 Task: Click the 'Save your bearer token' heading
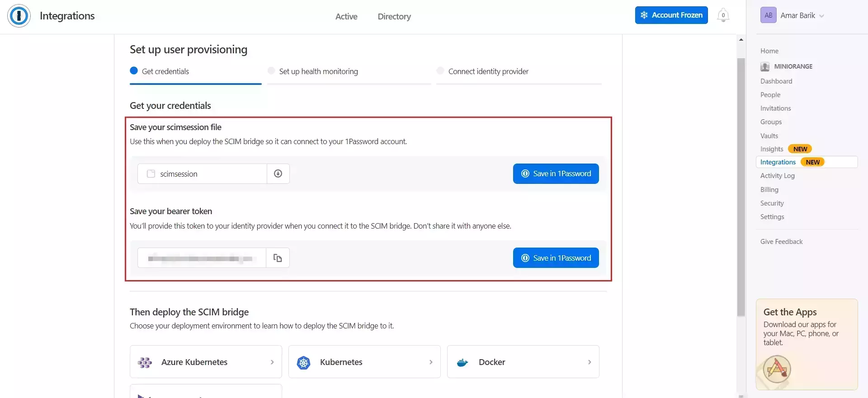(171, 211)
